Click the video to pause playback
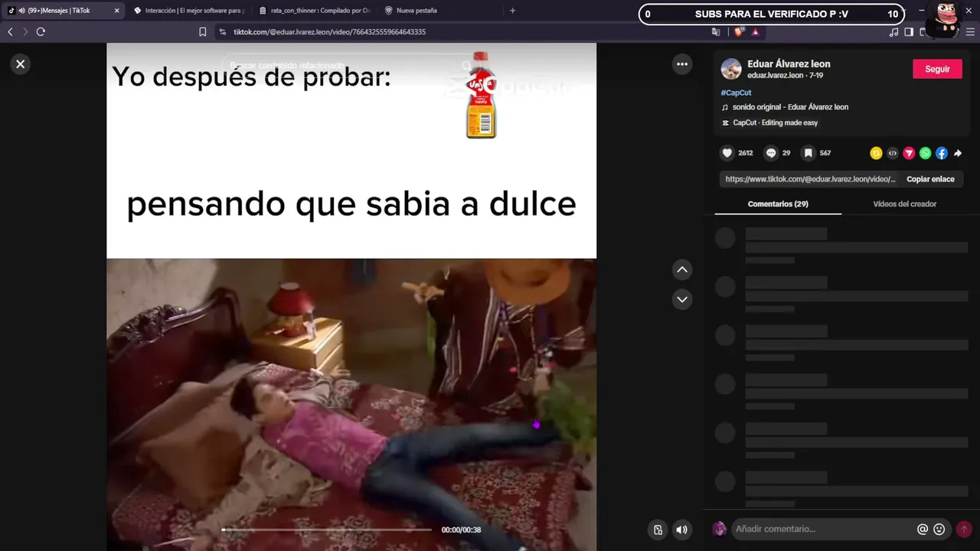The height and width of the screenshot is (551, 980). 351,297
